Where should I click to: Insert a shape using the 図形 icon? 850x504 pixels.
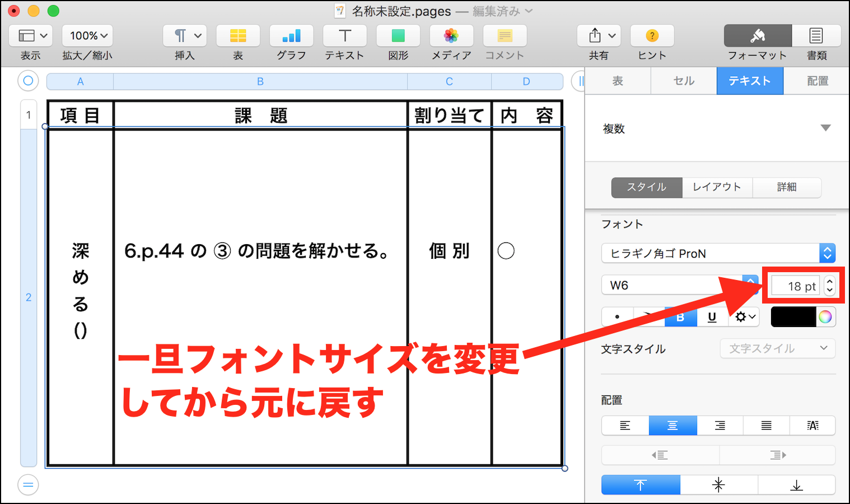398,35
